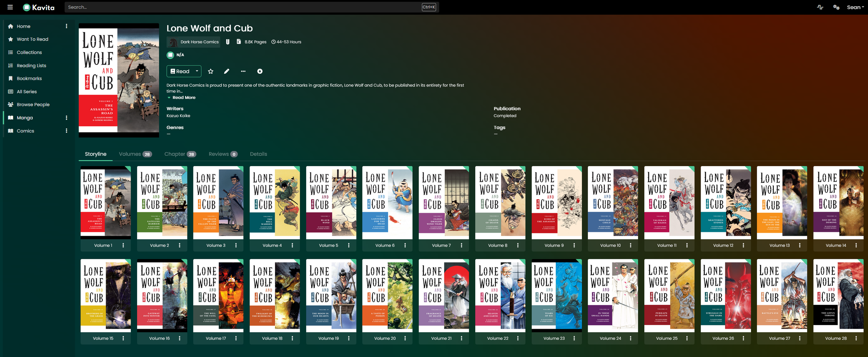Open Manga library three-dot menu

coord(66,118)
